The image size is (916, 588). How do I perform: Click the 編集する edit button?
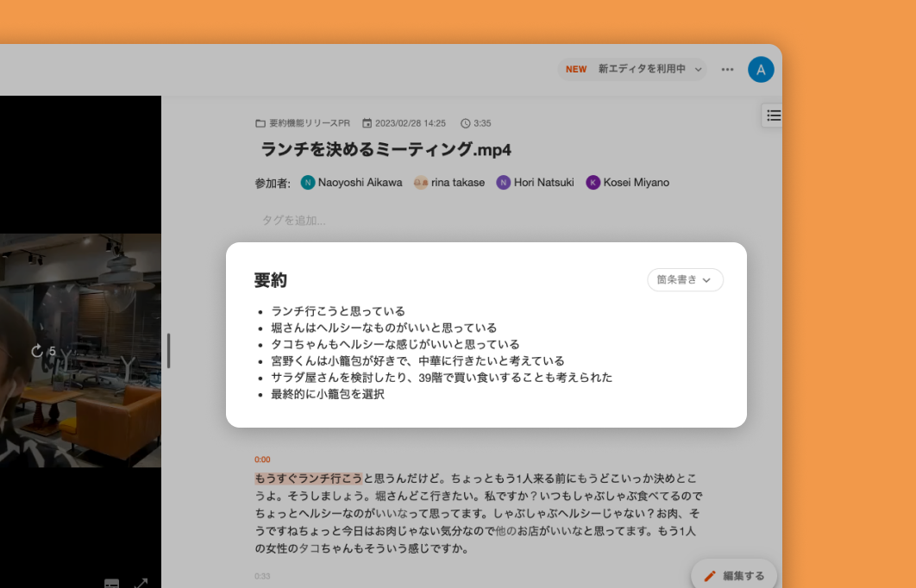[734, 575]
